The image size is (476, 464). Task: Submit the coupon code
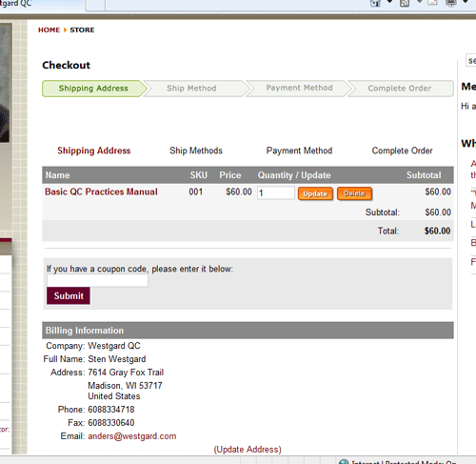coord(69,295)
